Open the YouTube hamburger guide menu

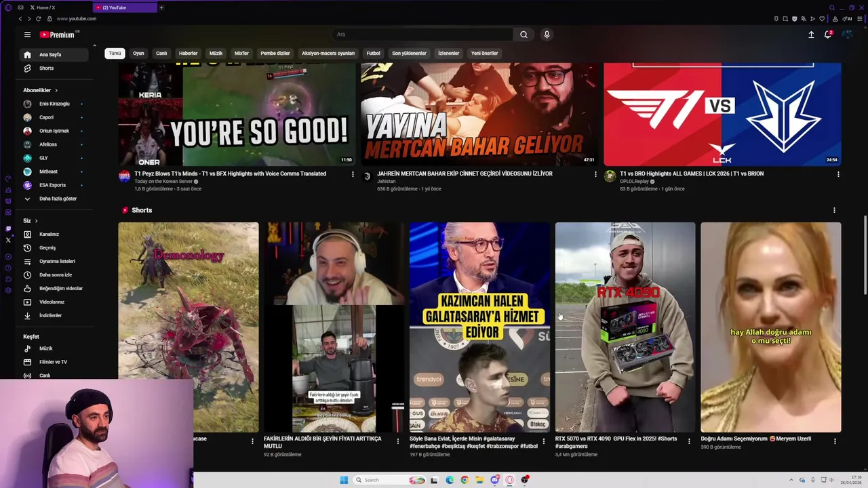pyautogui.click(x=27, y=35)
